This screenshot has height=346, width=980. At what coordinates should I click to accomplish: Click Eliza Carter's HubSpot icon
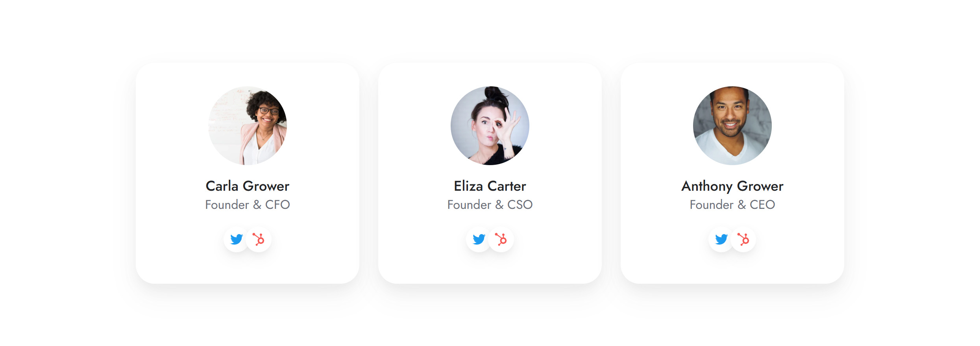(x=501, y=239)
